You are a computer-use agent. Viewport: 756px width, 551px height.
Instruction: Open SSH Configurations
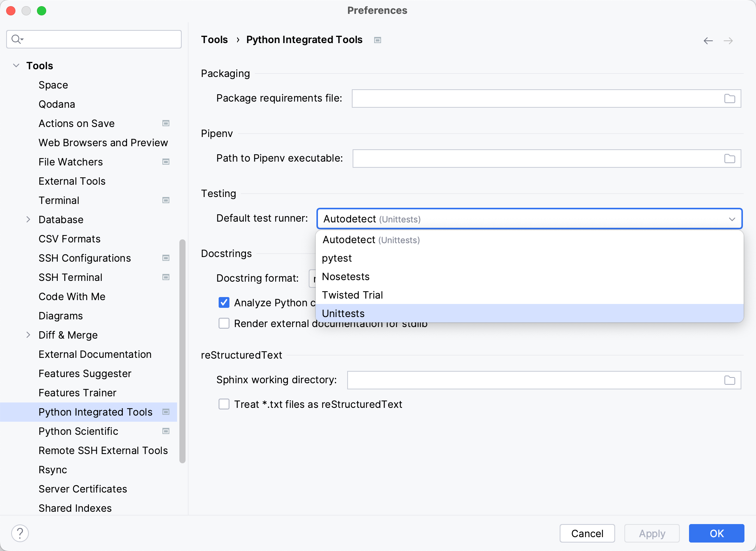(x=85, y=258)
